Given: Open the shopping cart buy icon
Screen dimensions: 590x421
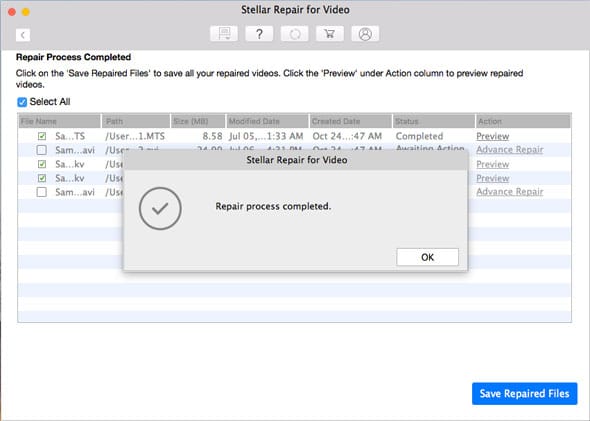Looking at the screenshot, I should coord(330,34).
